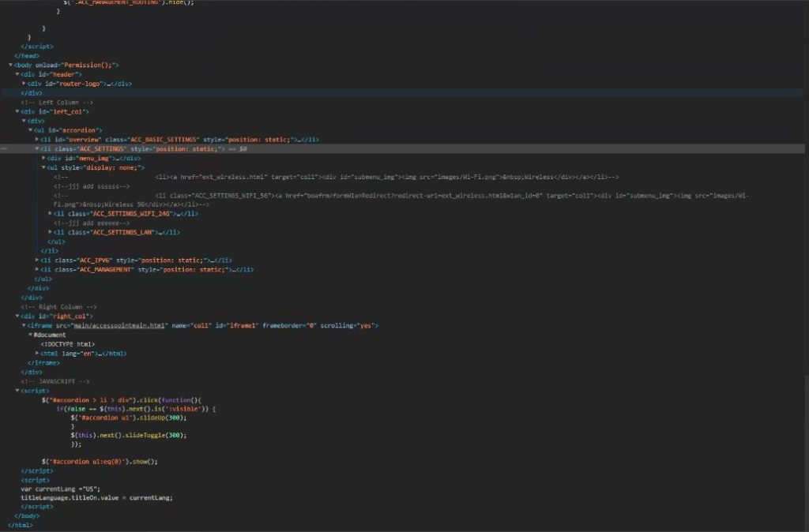Click the $('#accordion ul').slideUp(300); line
Image resolution: width=809 pixels, height=532 pixels.
click(x=129, y=418)
